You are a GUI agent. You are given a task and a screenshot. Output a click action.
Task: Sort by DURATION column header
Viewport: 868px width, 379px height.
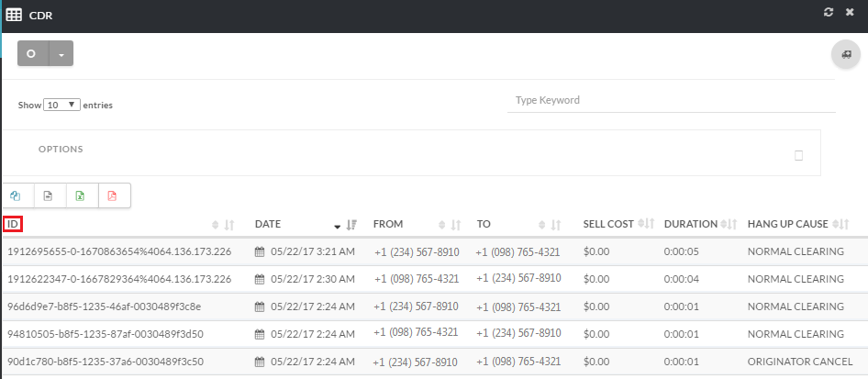pos(691,224)
